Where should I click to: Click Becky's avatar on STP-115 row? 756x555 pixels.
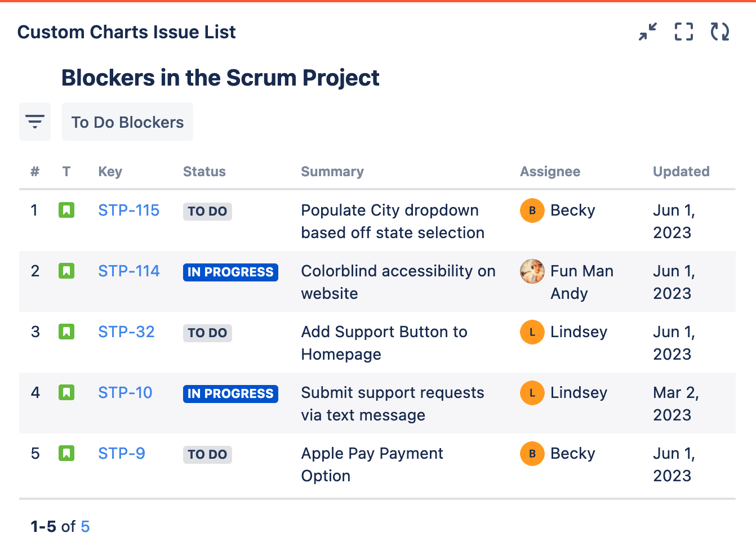click(532, 211)
